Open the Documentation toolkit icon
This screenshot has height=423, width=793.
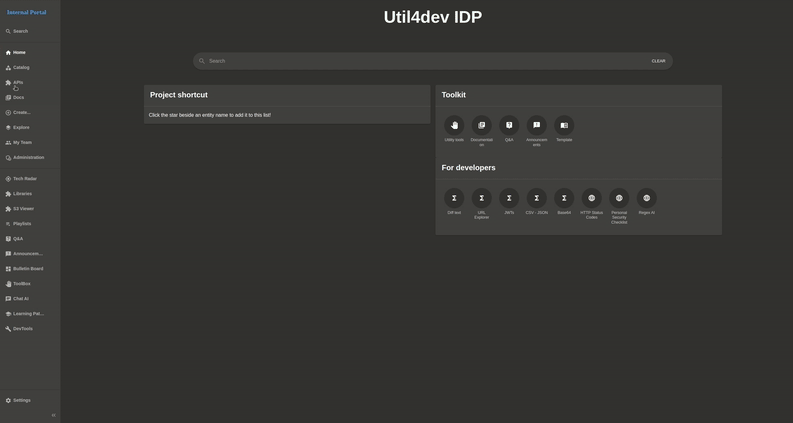(x=482, y=125)
